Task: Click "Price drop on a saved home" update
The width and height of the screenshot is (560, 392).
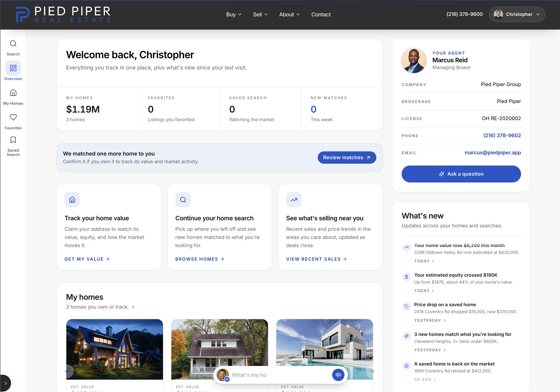Action: (445, 305)
